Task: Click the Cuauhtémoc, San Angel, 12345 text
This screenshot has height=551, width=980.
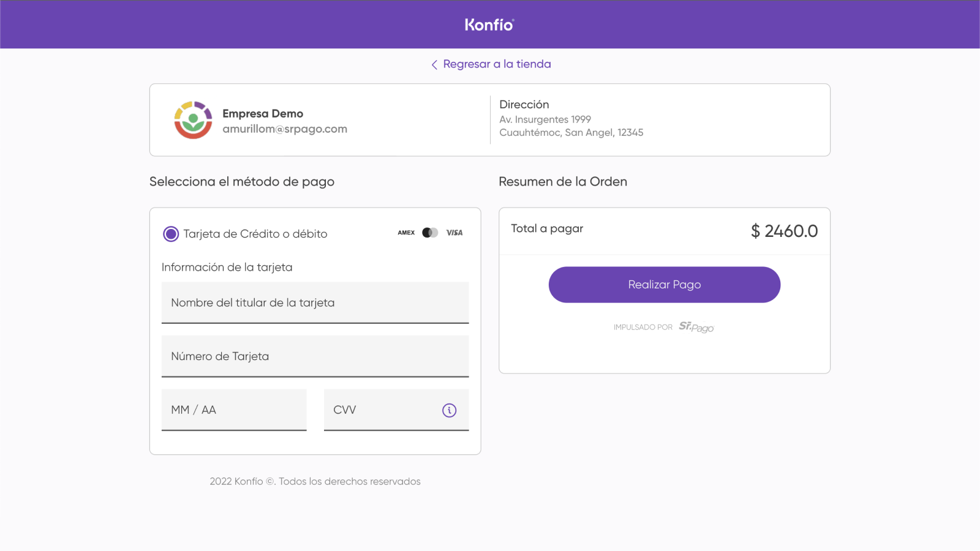Action: (x=571, y=132)
